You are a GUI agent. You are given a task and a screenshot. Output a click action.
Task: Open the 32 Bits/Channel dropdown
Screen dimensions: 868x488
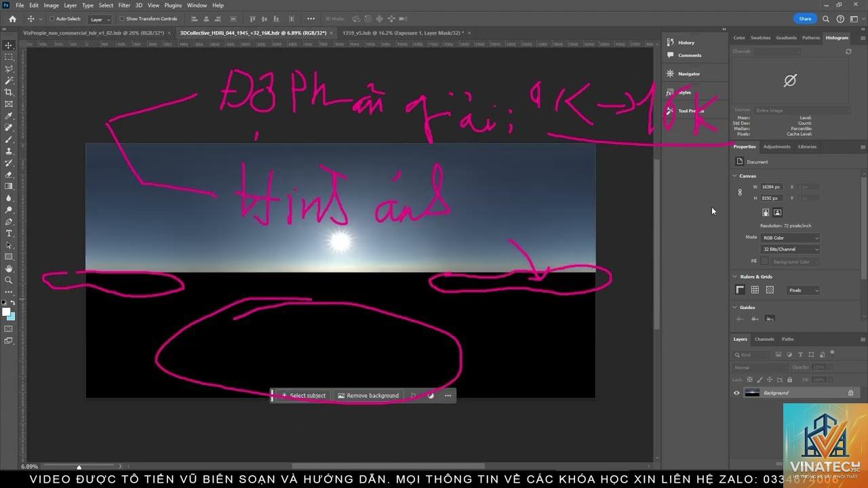pyautogui.click(x=790, y=249)
